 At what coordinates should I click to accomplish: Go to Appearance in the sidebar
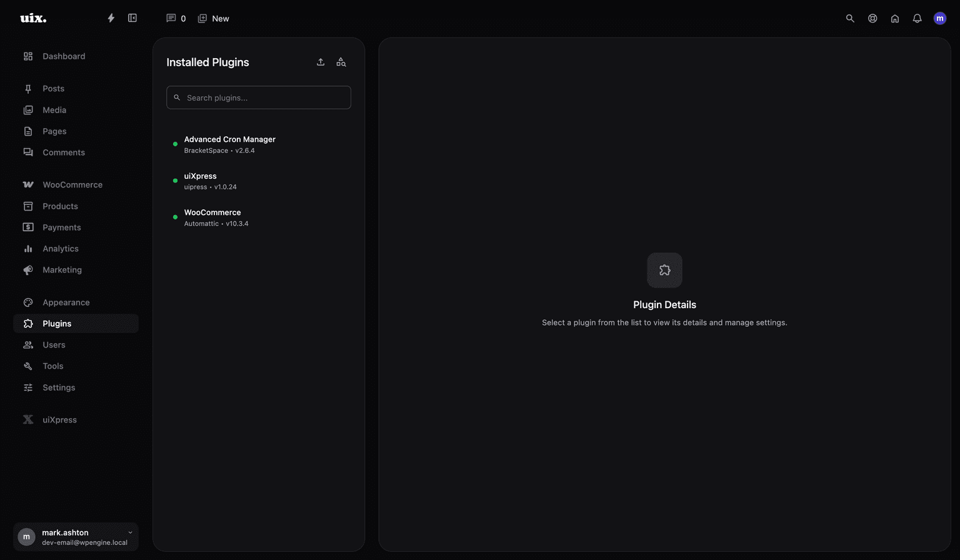(65, 302)
